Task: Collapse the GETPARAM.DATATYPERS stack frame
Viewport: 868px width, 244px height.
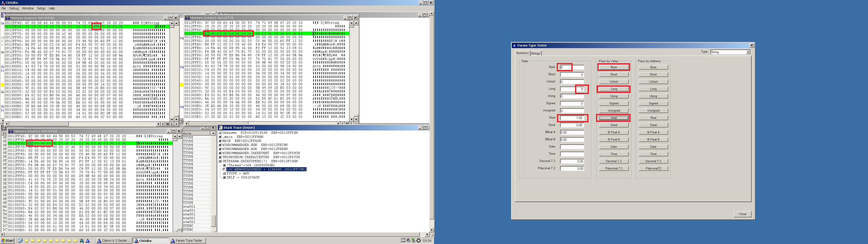Action: (x=220, y=161)
